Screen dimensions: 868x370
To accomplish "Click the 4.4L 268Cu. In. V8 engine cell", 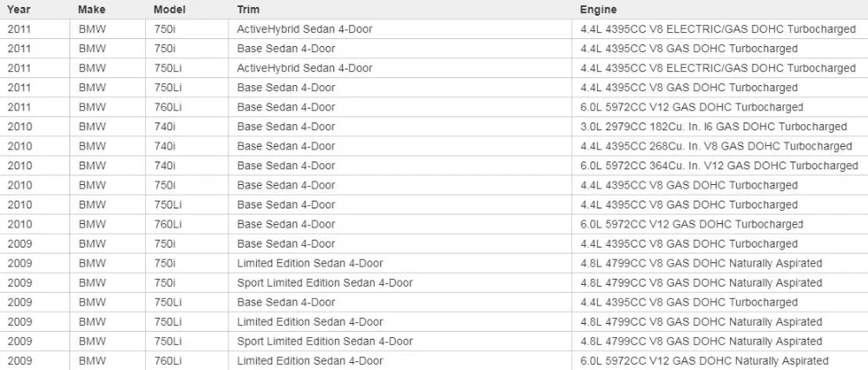I will (720, 146).
